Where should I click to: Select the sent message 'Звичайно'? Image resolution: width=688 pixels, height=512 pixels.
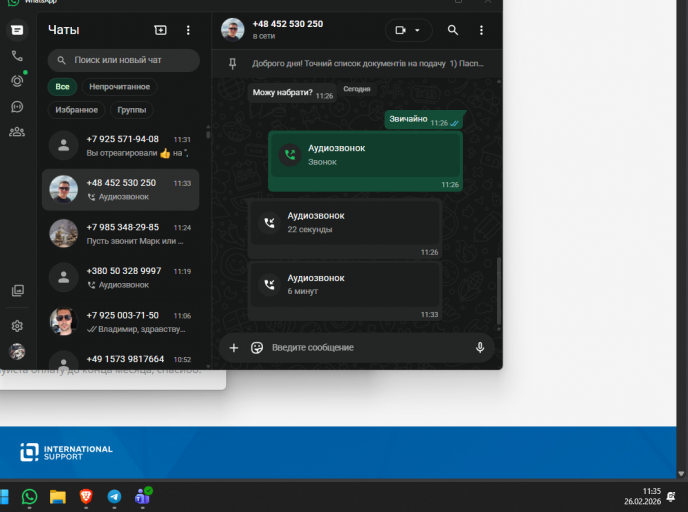pyautogui.click(x=423, y=120)
